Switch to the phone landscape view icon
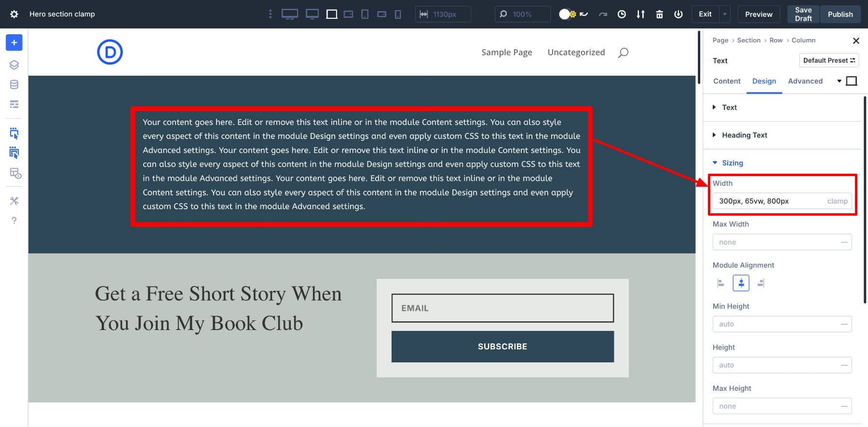The height and width of the screenshot is (427, 868). [x=382, y=14]
